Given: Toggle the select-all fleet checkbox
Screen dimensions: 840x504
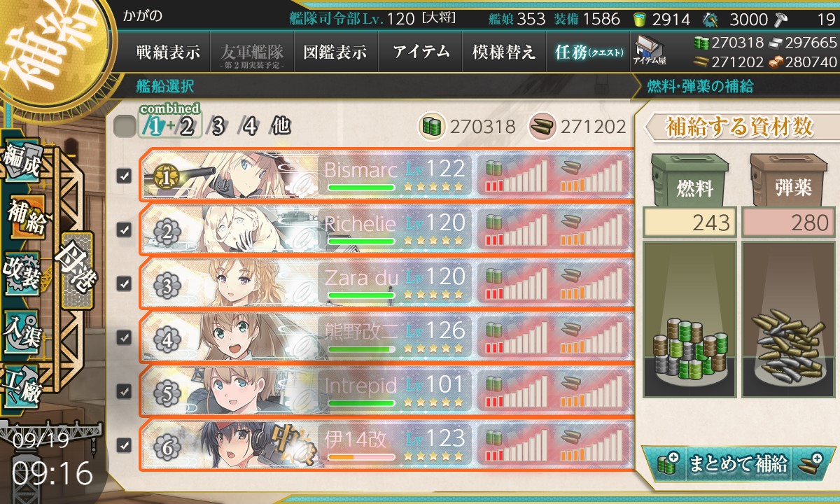Looking at the screenshot, I should [x=125, y=127].
